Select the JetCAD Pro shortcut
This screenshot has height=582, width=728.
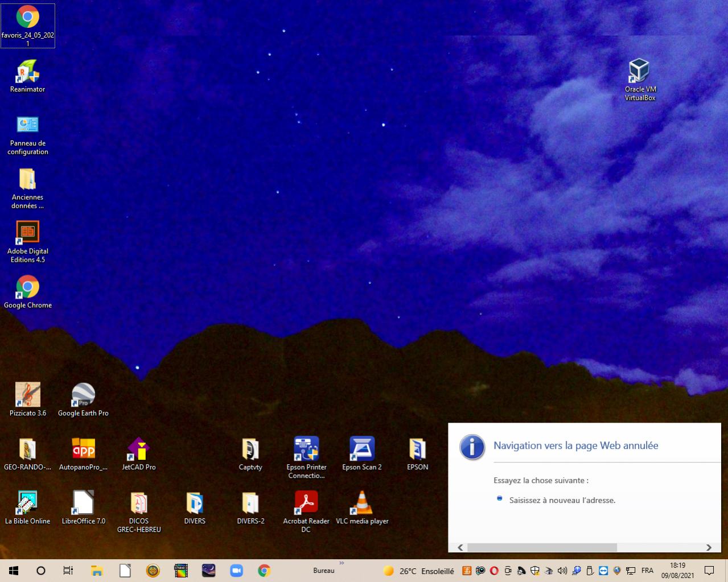[139, 454]
